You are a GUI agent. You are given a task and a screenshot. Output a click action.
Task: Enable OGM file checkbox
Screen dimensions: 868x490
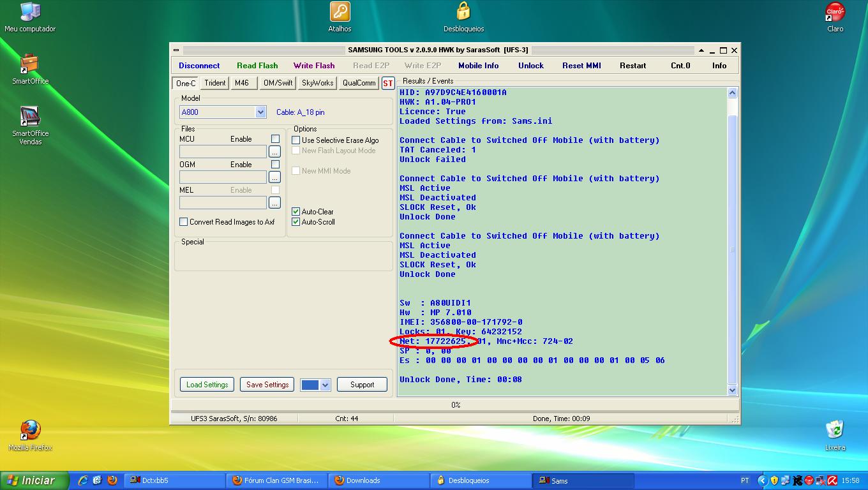click(x=275, y=164)
